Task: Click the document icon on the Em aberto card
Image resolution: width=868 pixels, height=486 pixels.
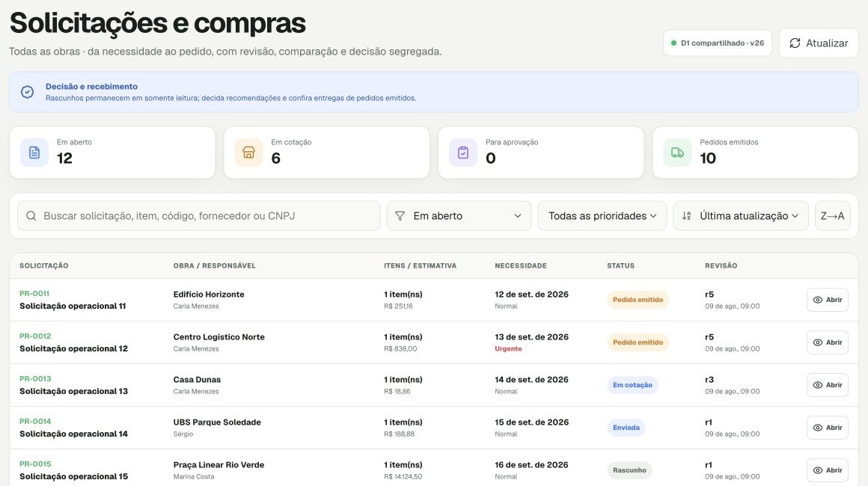Action: coord(34,153)
